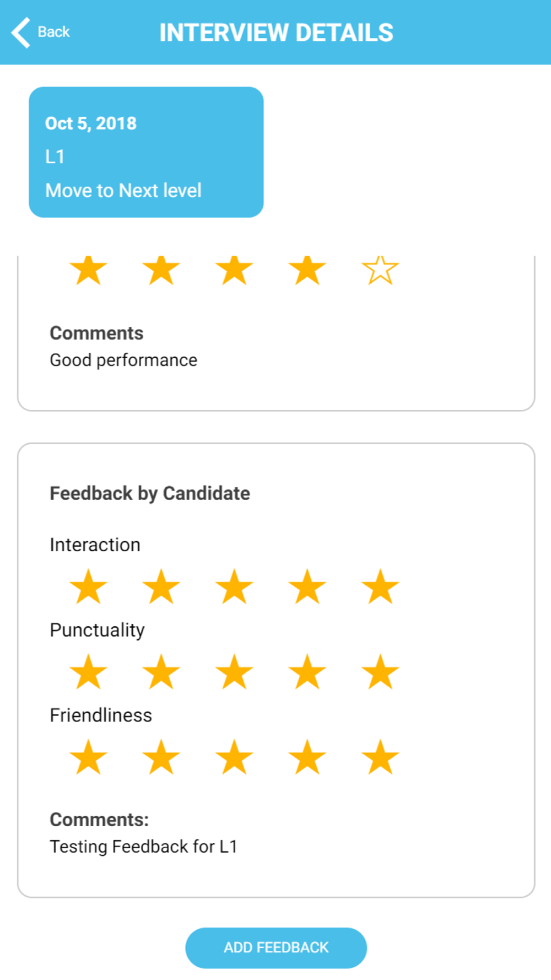Select fifth star under Punctuality
The height and width of the screenshot is (980, 551).
[x=380, y=672]
